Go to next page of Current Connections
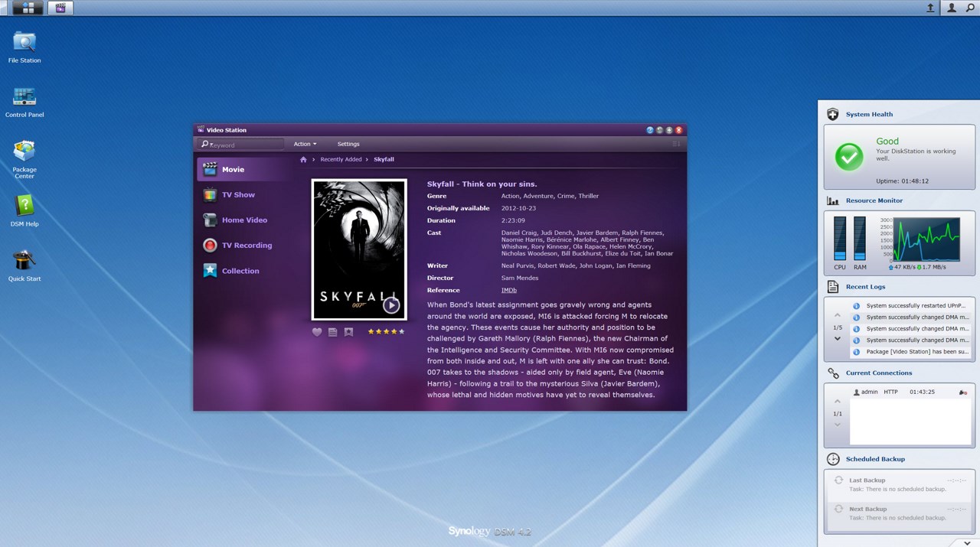980x547 pixels. pos(838,425)
